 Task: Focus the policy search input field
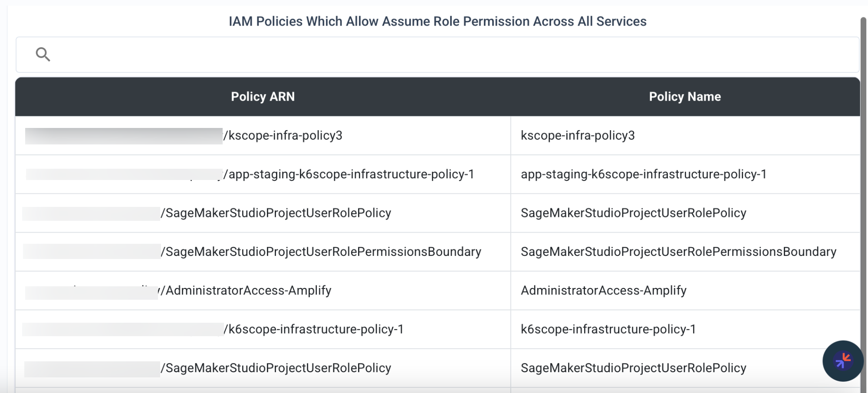[x=437, y=55]
